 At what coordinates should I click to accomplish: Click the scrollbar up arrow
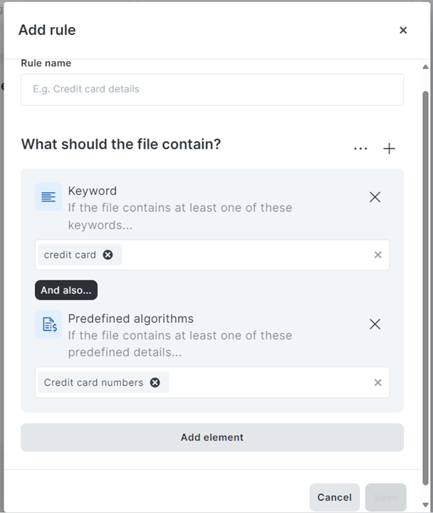coord(425,67)
